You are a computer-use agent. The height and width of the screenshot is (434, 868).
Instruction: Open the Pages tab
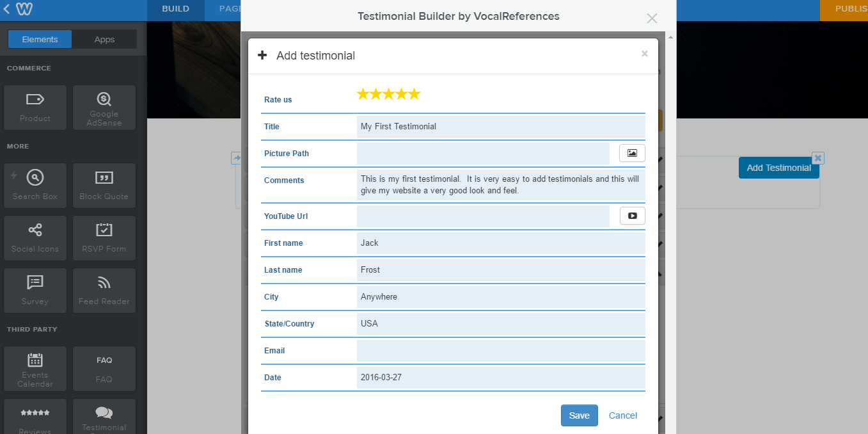(223, 9)
